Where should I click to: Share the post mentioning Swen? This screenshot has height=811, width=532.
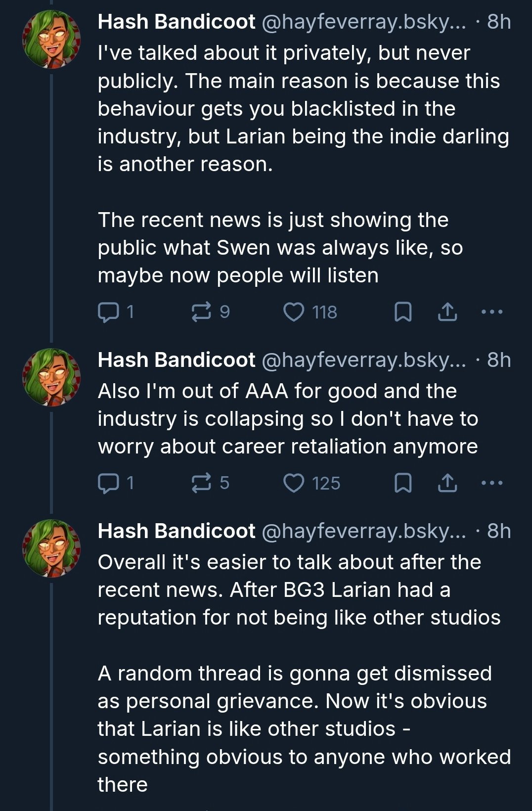(x=447, y=312)
